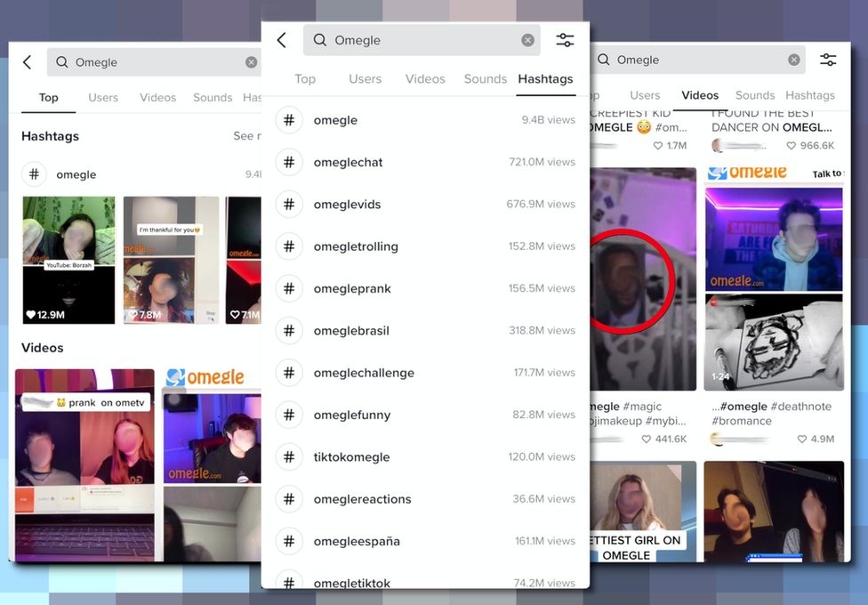Switch to Hashtags tab in center panel

coord(545,78)
